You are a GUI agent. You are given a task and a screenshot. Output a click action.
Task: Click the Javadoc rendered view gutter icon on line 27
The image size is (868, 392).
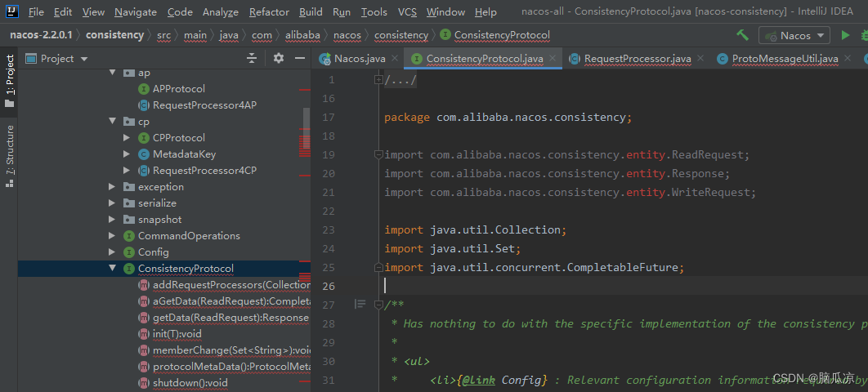360,304
